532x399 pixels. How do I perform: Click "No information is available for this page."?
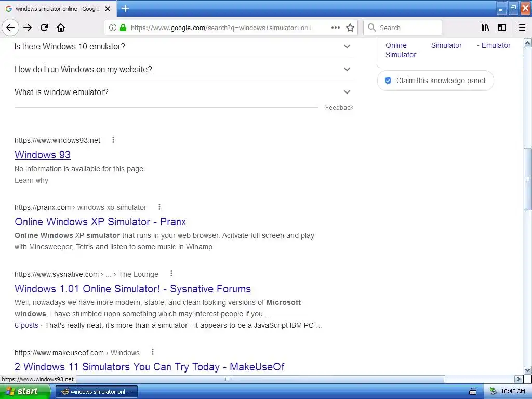point(79,169)
